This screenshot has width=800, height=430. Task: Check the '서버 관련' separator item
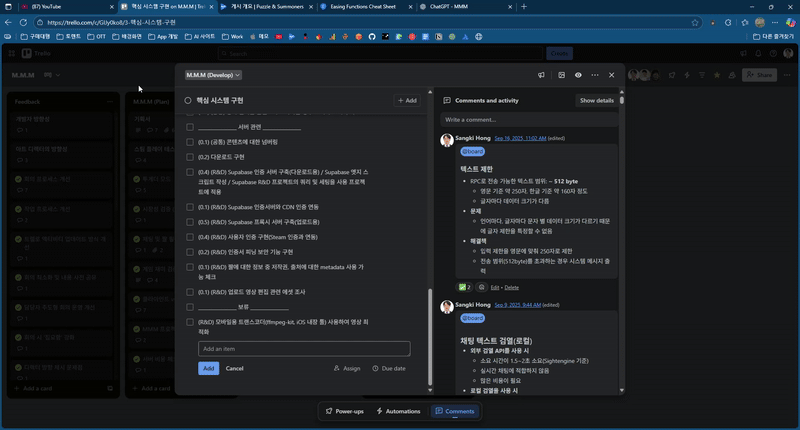click(190, 127)
